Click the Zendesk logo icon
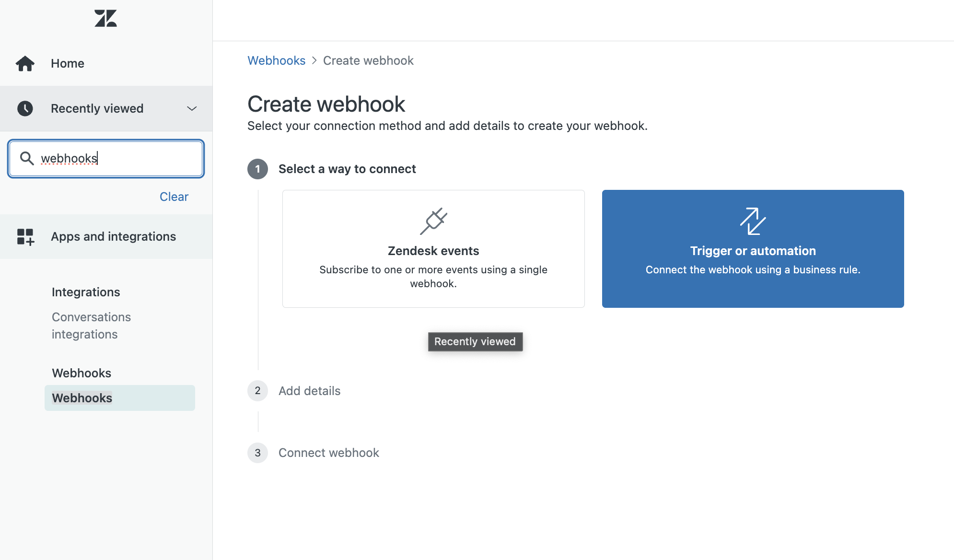 pos(105,18)
